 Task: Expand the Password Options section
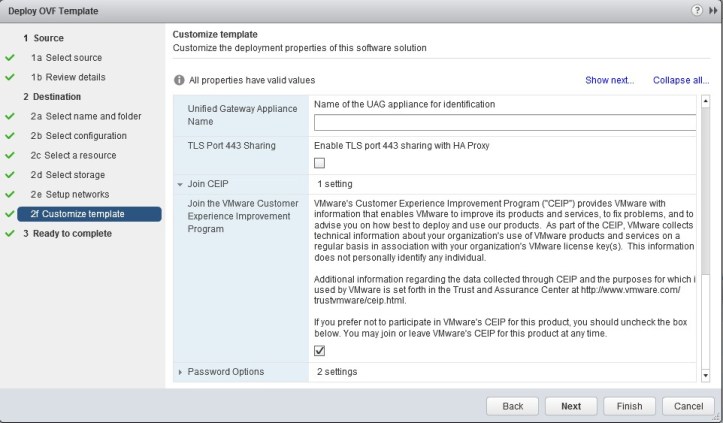point(180,373)
